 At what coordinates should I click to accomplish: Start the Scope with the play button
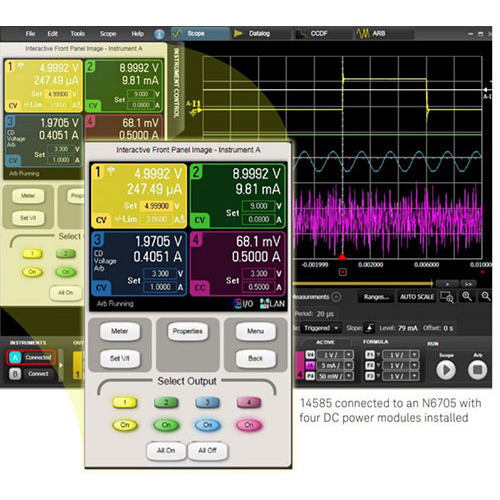(x=446, y=370)
